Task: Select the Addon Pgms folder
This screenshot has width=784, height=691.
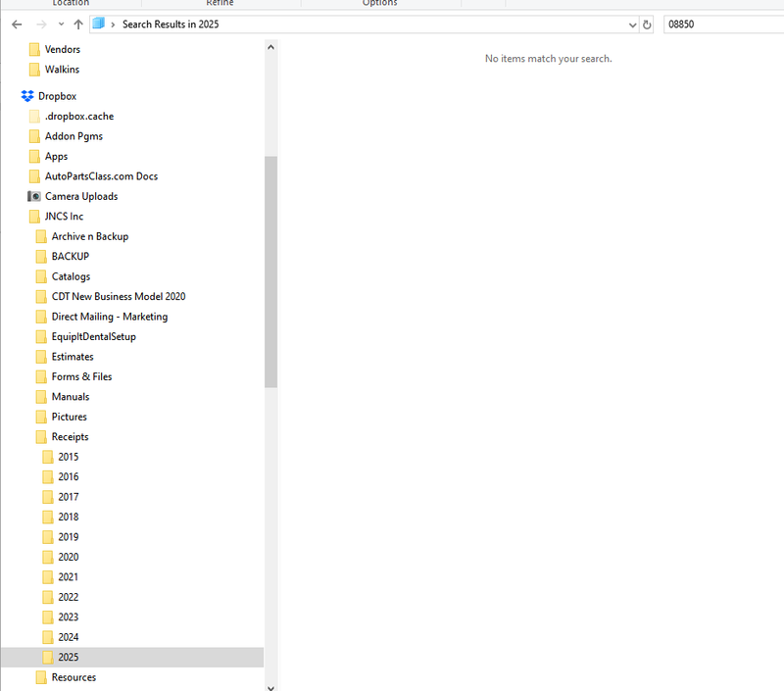Action: pyautogui.click(x=73, y=136)
